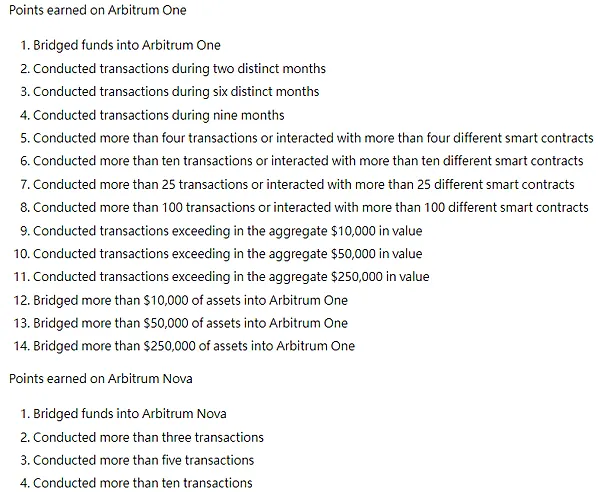Click the 'Points earned on Arbitrum One' heading
Viewport: 600px width, 492px height.
[x=97, y=10]
